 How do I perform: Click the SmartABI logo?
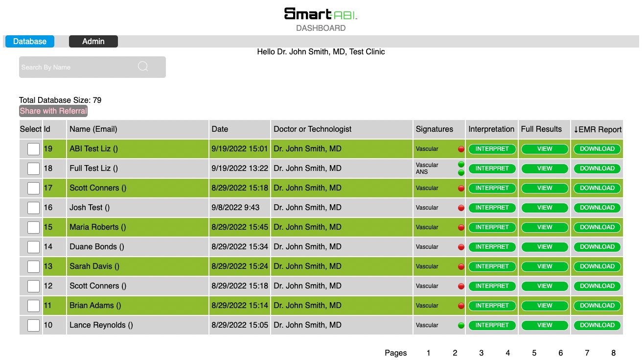pyautogui.click(x=321, y=14)
